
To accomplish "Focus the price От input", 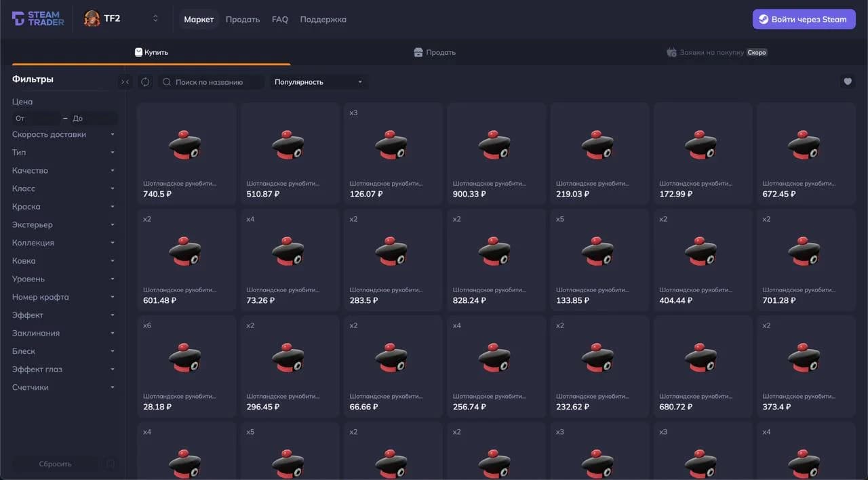I will pyautogui.click(x=37, y=118).
